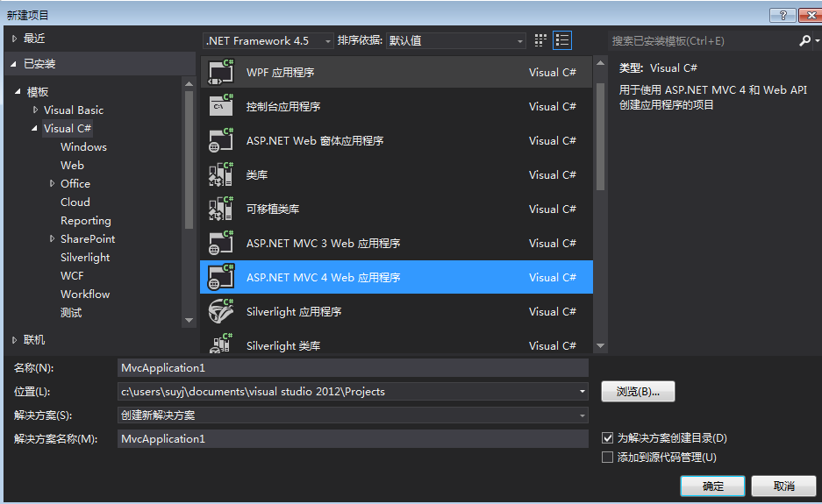Click the ASP.NET Web 窗体应用程序 icon
Image resolution: width=822 pixels, height=504 pixels.
[x=221, y=140]
